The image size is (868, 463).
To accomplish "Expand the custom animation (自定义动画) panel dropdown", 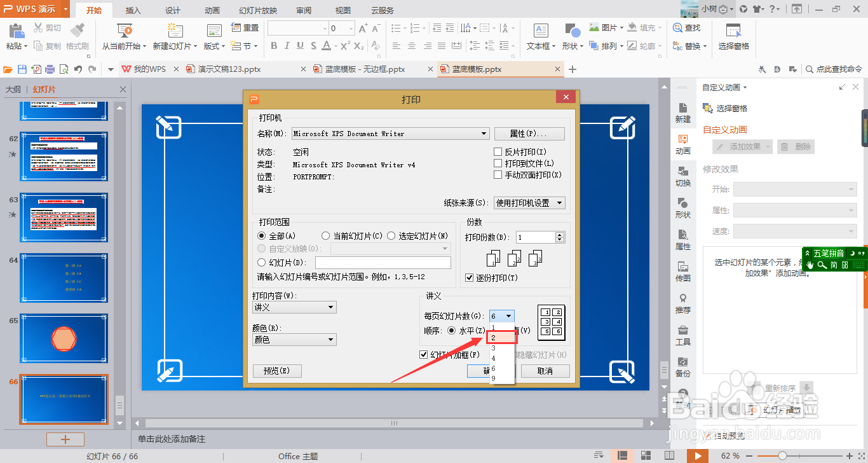I will [745, 88].
